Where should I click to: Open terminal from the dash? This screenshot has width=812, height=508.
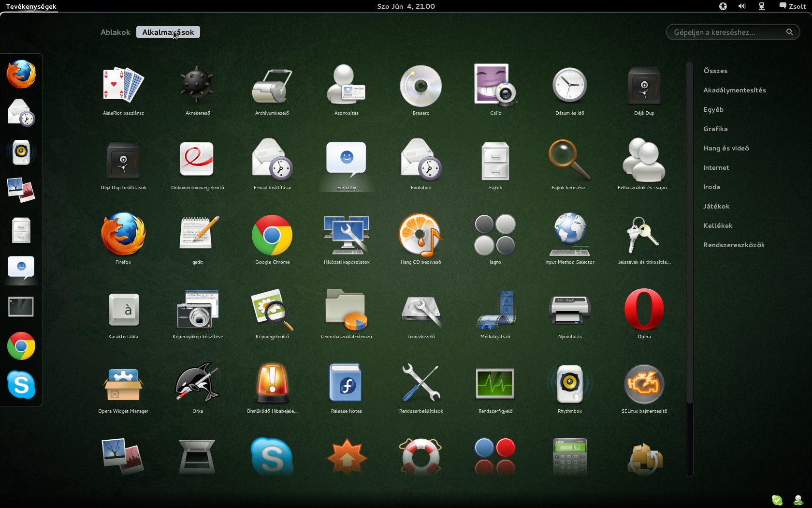click(21, 307)
